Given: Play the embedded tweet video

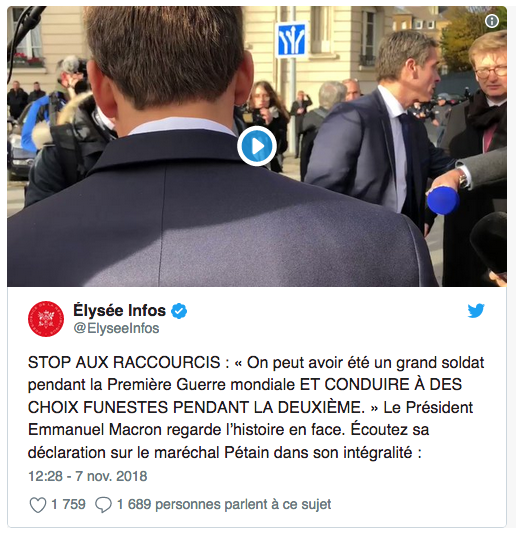Looking at the screenshot, I should tap(257, 146).
